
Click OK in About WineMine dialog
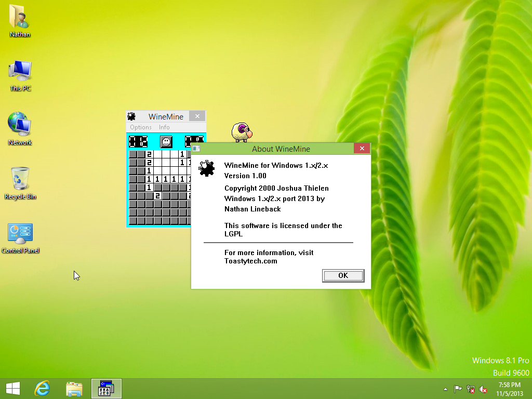pos(343,275)
